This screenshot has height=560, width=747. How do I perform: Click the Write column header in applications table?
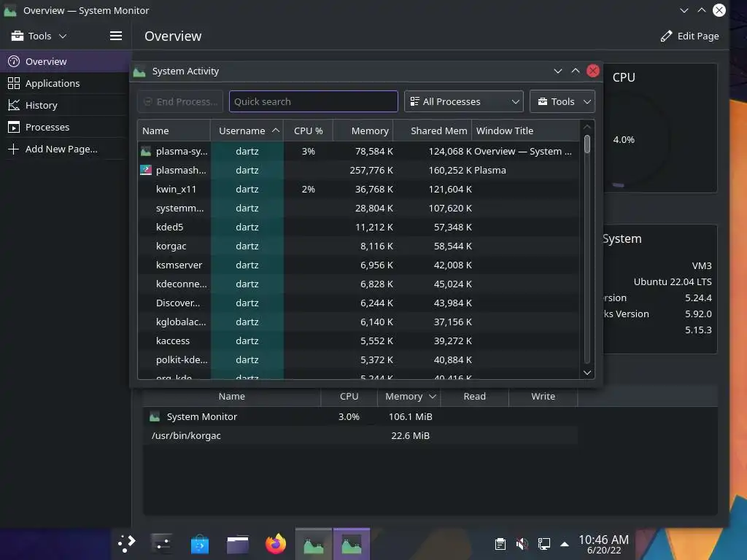543,396
